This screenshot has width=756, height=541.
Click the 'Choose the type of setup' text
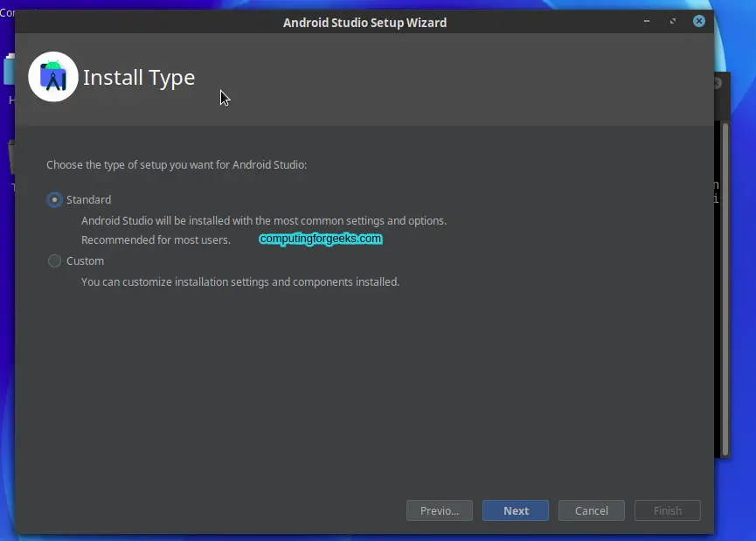tap(177, 165)
